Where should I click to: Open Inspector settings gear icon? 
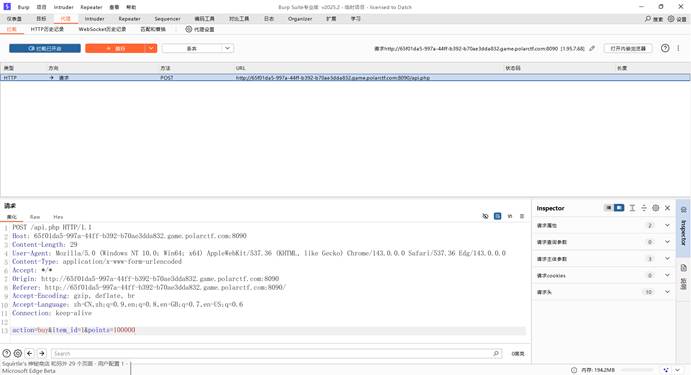(x=656, y=208)
